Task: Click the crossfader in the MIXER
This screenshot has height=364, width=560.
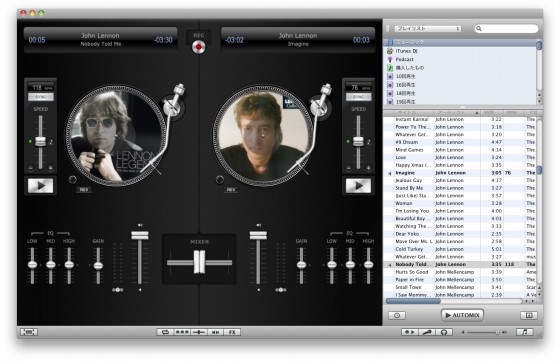Action: pos(199,262)
